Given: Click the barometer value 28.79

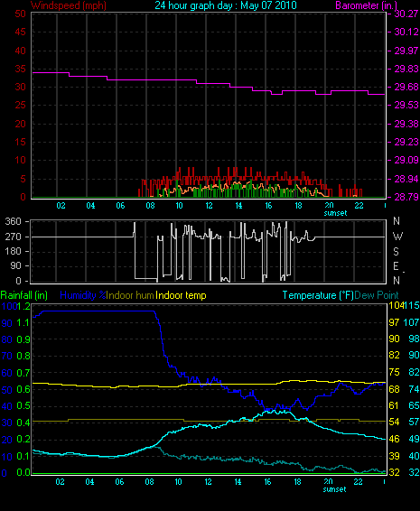Looking at the screenshot, I should click(406, 197).
